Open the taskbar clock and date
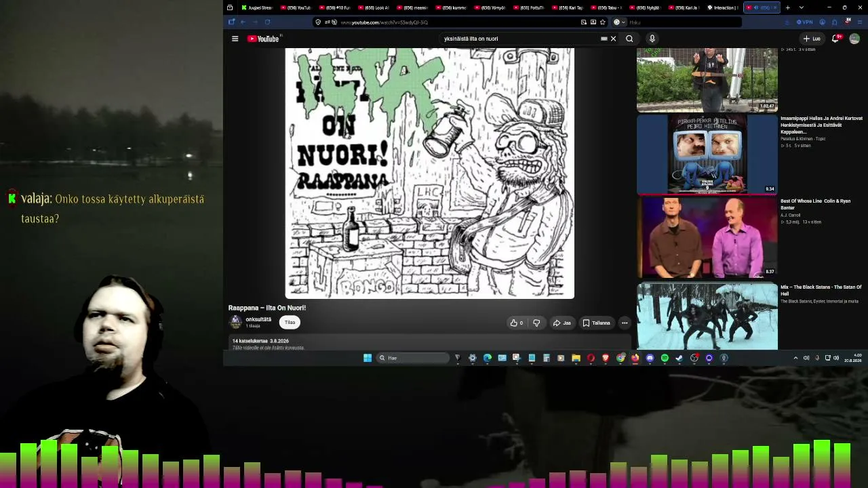The height and width of the screenshot is (488, 868). pos(852,358)
